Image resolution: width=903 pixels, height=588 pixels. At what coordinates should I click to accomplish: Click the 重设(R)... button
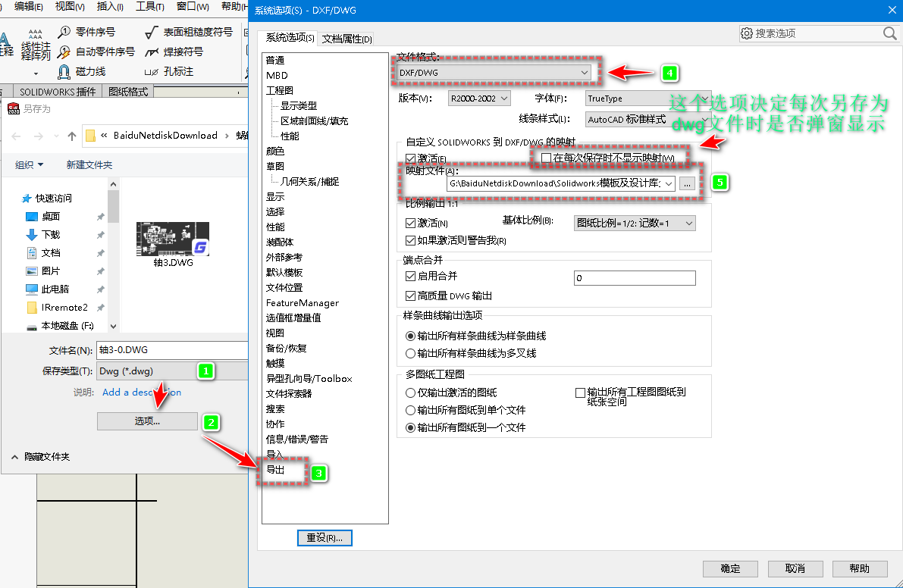pos(325,538)
